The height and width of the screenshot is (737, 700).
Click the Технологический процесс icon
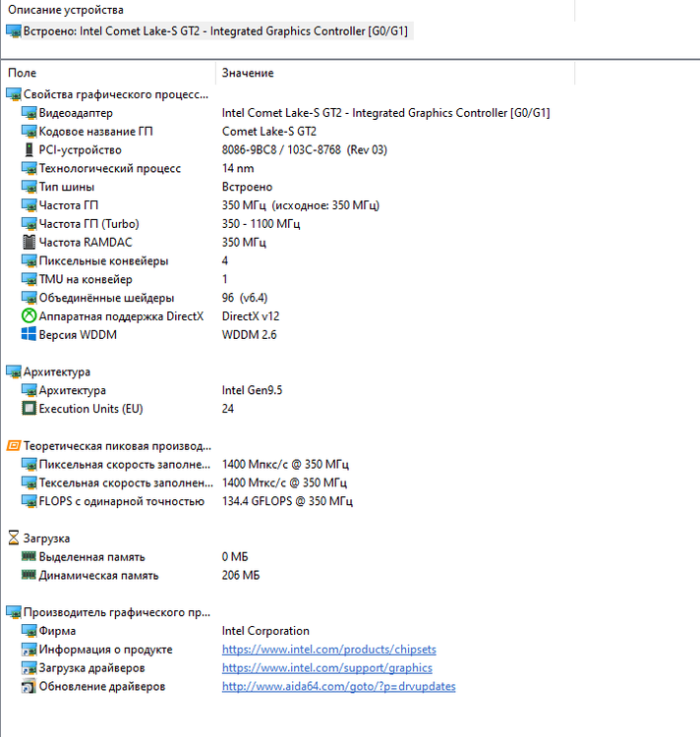point(29,168)
